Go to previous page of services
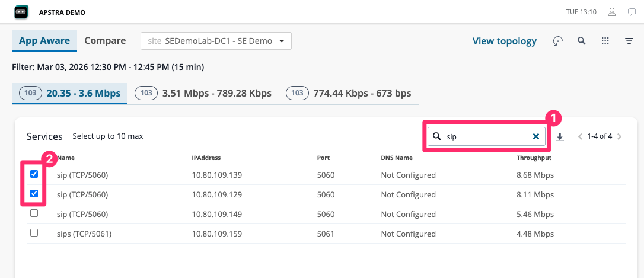644x278 pixels. point(580,136)
